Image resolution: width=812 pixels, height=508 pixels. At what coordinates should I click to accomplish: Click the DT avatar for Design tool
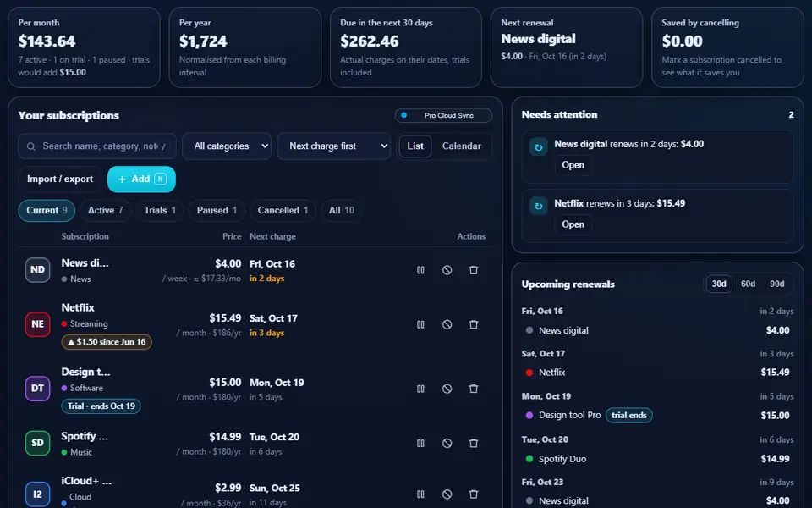(38, 389)
